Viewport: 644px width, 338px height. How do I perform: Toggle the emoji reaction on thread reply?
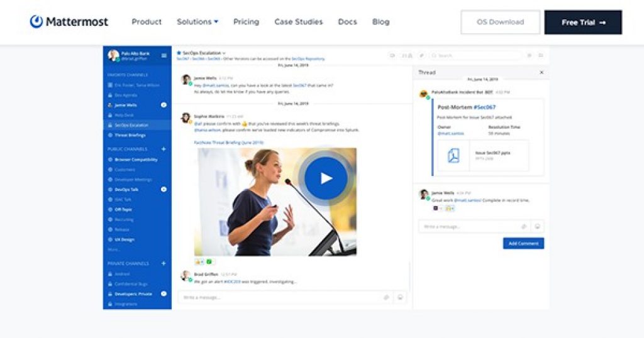pyautogui.click(x=450, y=209)
